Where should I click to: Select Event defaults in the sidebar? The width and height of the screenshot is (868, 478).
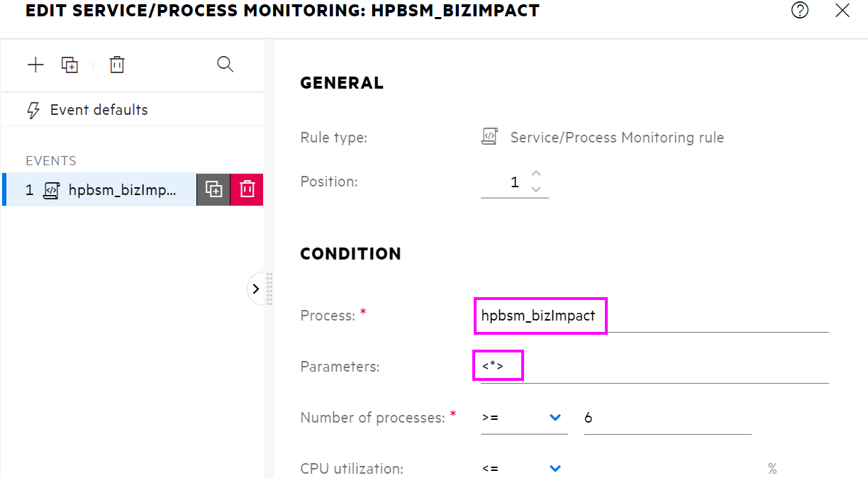(x=99, y=109)
